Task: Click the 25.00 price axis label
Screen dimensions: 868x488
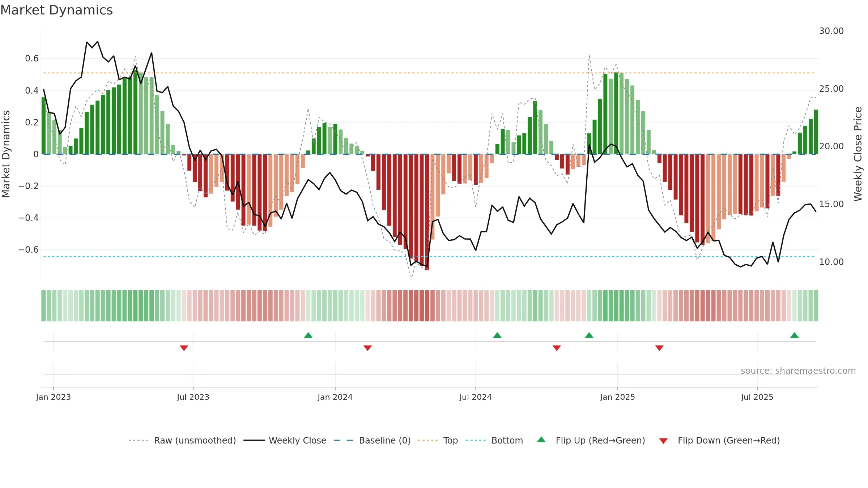Action: (831, 89)
